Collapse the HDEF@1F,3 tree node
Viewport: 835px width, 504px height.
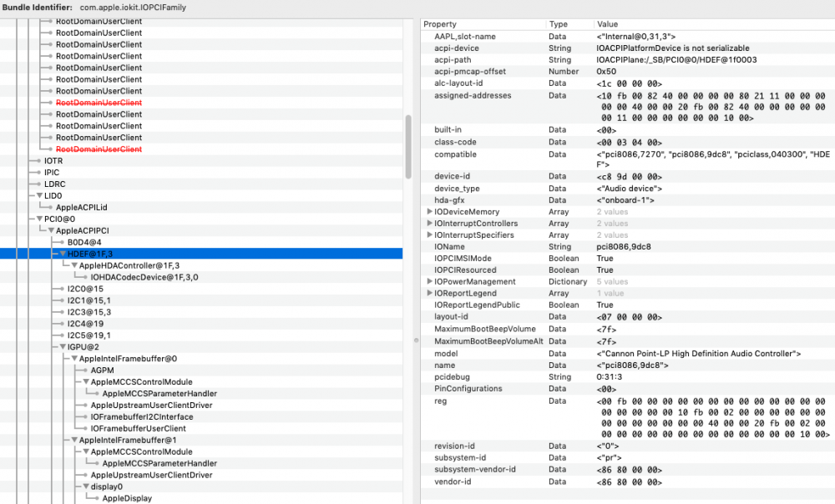tap(63, 254)
